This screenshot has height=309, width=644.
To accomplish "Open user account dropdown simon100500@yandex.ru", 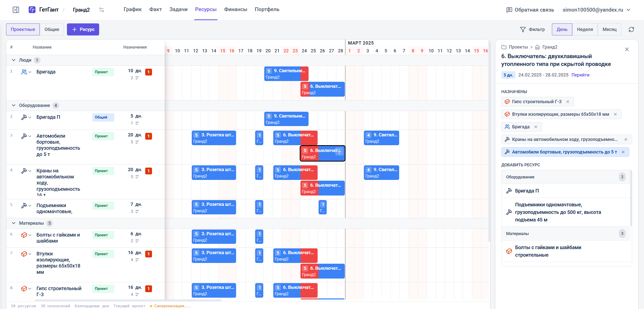I will point(597,10).
